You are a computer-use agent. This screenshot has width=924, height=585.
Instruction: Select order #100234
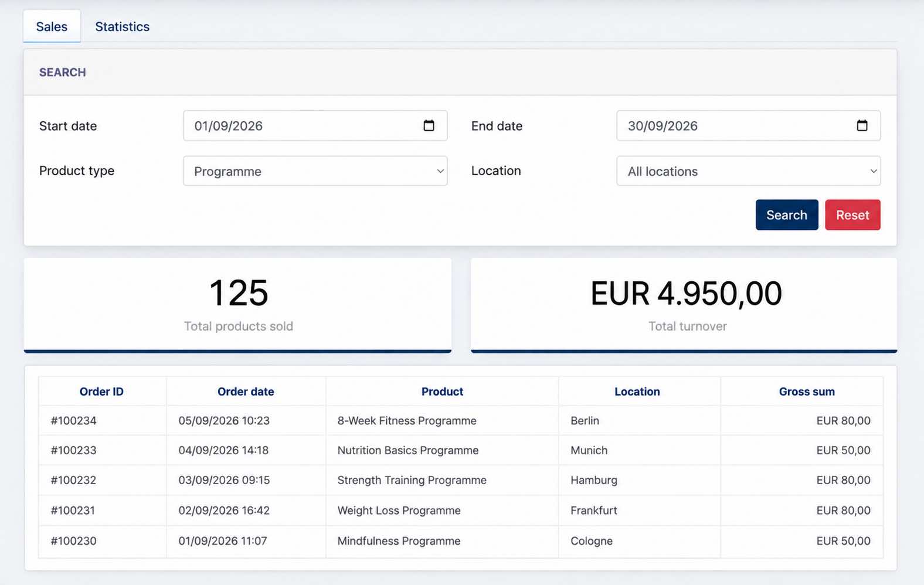coord(74,421)
